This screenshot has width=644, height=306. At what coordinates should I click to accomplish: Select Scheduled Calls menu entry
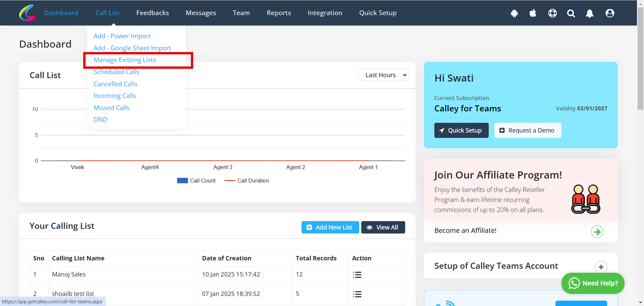116,72
